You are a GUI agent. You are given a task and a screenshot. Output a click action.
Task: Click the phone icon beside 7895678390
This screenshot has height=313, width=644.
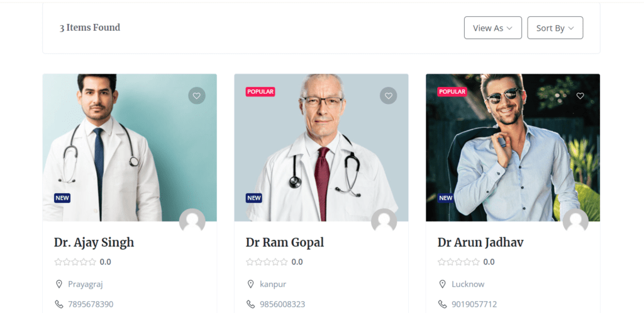(58, 304)
